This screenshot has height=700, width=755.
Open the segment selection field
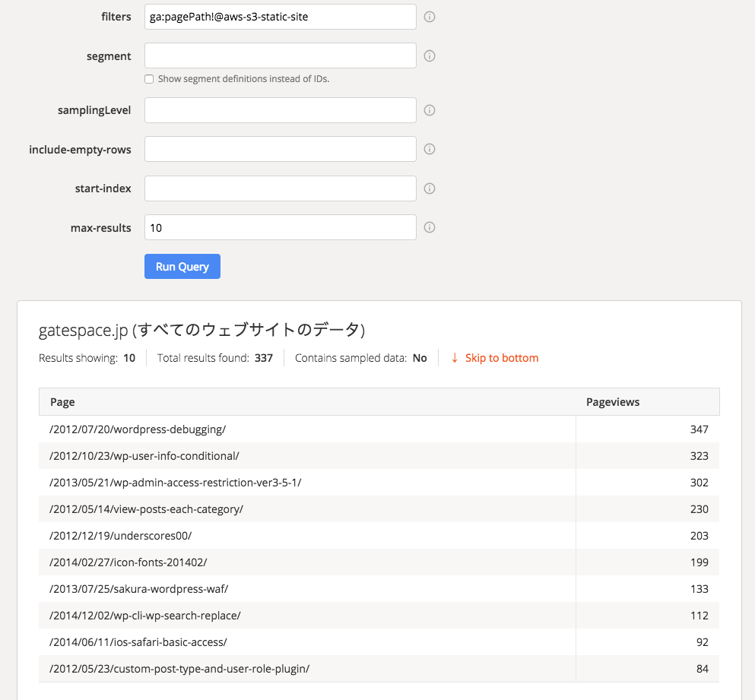[x=280, y=55]
